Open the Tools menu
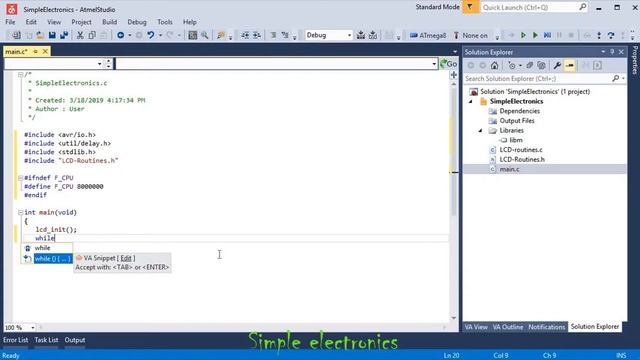Image resolution: width=640 pixels, height=360 pixels. coord(164,22)
